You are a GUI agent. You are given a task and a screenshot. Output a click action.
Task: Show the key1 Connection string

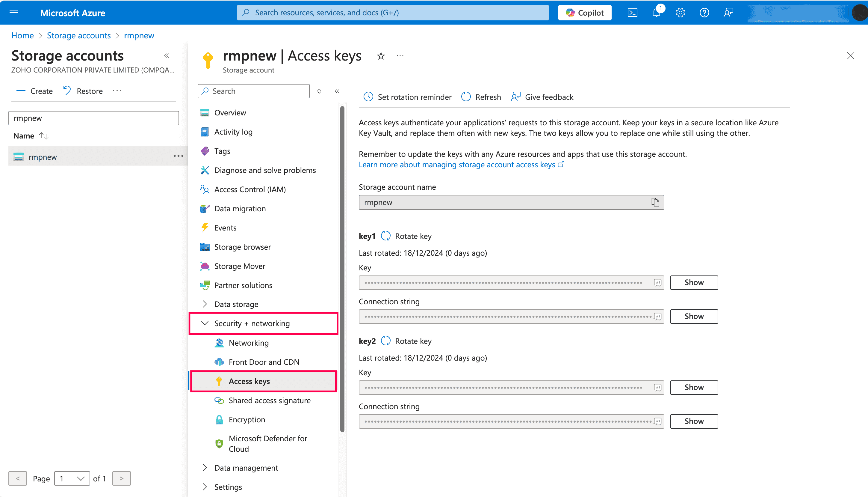(694, 316)
